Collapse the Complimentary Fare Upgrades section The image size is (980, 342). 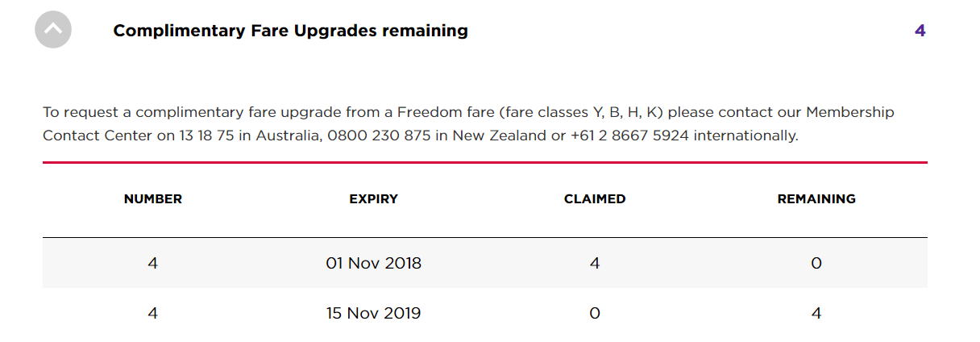tap(53, 30)
